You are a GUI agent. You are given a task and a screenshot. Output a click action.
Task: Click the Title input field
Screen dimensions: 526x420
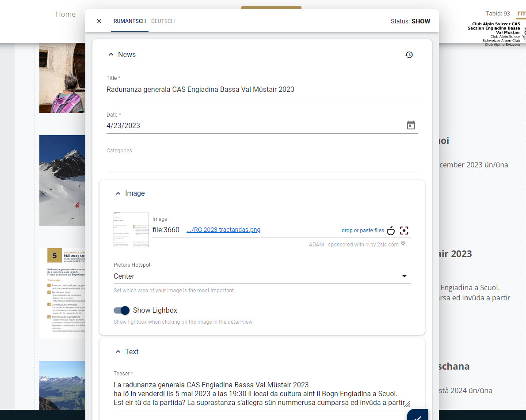262,89
